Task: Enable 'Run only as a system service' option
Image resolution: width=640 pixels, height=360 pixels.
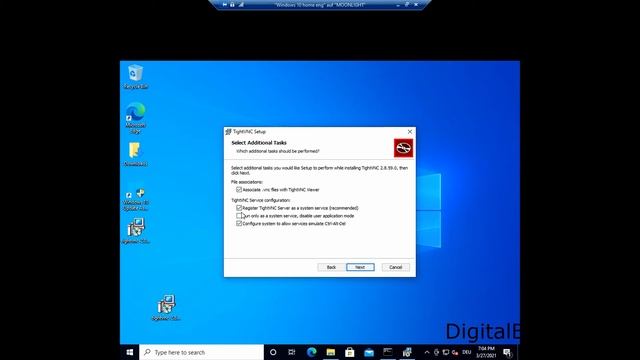Action: click(239, 216)
